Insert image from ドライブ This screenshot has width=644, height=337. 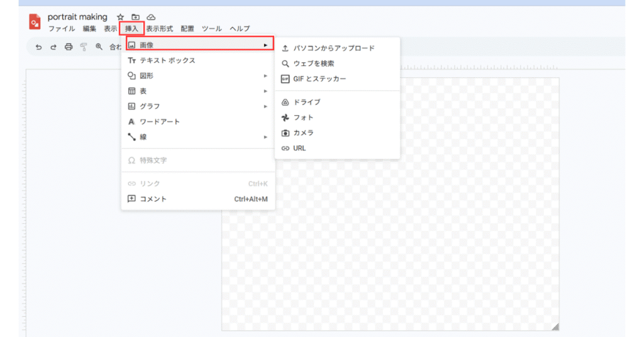pyautogui.click(x=337, y=102)
